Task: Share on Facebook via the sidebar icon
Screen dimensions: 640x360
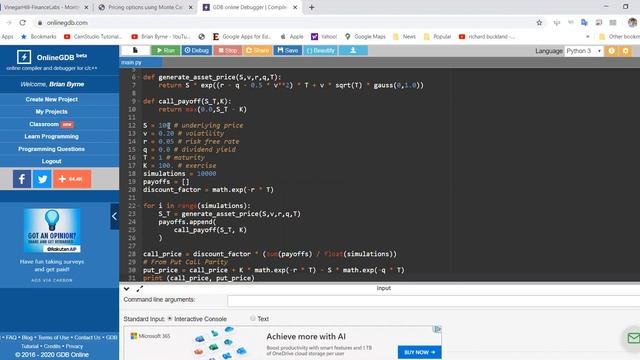Action: tap(22, 179)
